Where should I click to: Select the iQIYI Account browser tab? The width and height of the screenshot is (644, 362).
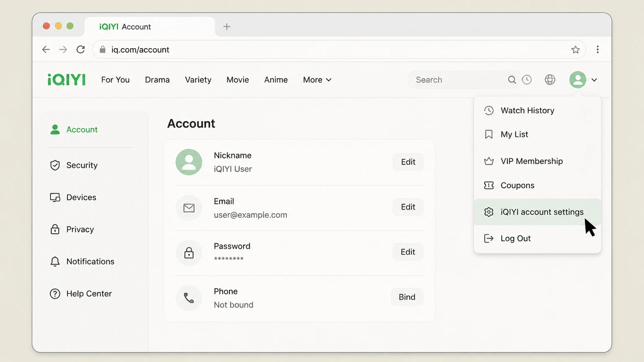click(x=150, y=27)
